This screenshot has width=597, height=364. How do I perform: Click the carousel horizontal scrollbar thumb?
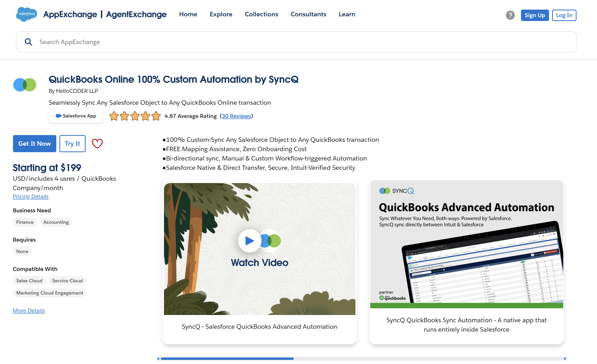tap(227, 359)
